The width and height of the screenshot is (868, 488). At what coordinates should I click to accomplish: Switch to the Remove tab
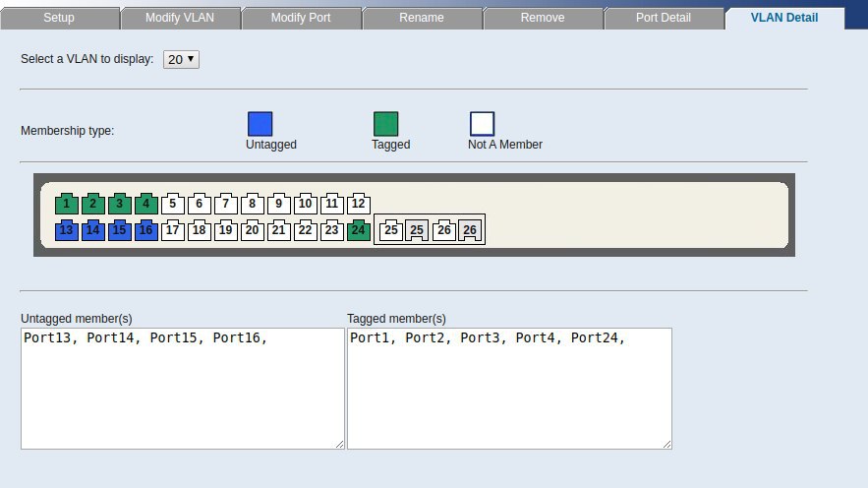(x=543, y=18)
